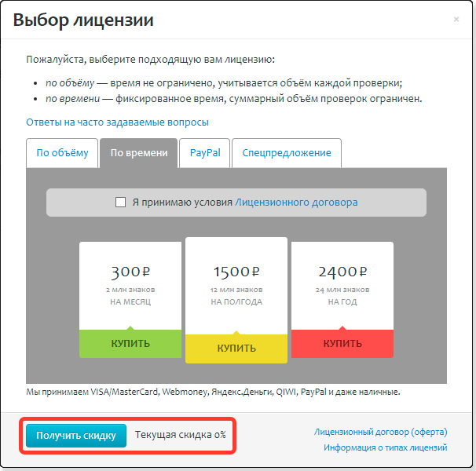Screen dimensions: 476x471
Task: Open the PayPal tab
Action: click(x=205, y=153)
